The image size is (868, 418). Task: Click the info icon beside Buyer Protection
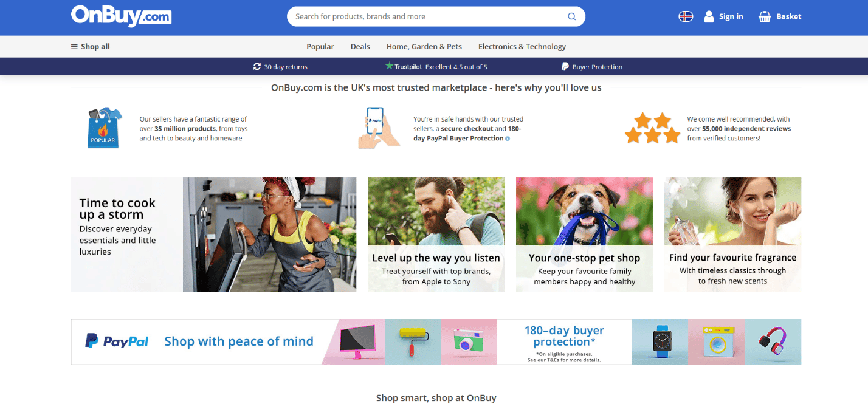(508, 139)
